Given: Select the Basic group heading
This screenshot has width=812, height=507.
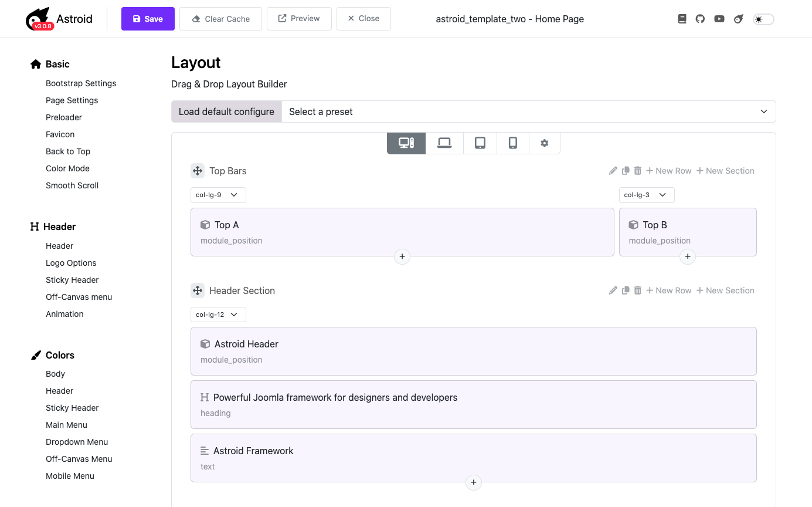Looking at the screenshot, I should click(50, 64).
